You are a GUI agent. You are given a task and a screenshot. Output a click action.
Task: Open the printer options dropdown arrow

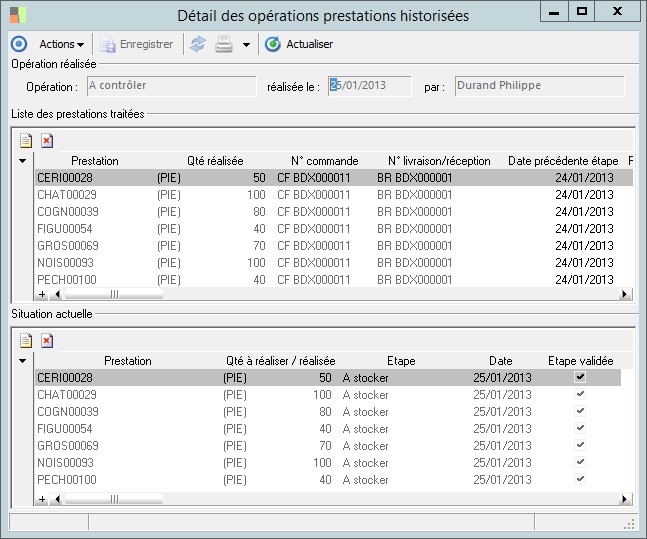[x=246, y=45]
